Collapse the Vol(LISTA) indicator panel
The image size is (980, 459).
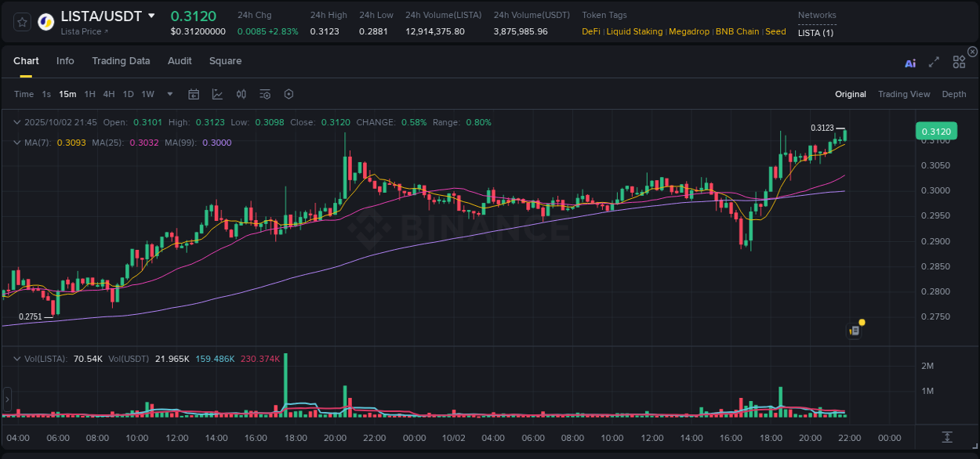point(17,358)
